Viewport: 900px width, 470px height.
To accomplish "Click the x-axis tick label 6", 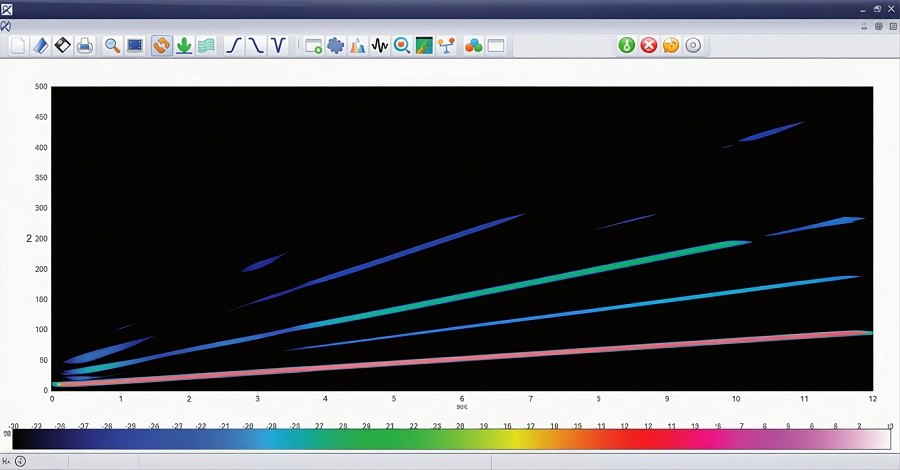I will pos(462,398).
